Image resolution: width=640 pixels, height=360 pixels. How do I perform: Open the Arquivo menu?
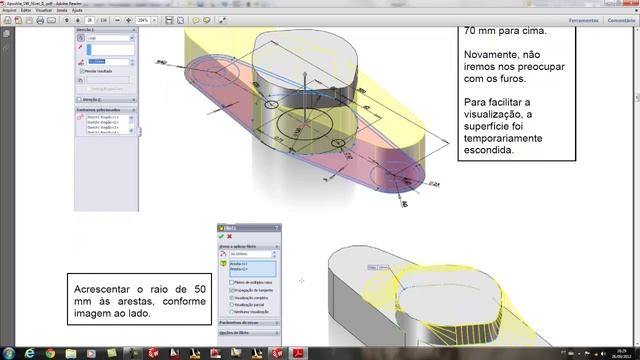pyautogui.click(x=9, y=10)
